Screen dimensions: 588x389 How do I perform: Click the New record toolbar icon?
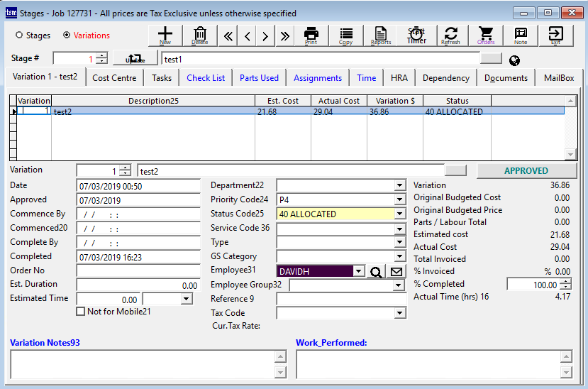pyautogui.click(x=165, y=35)
